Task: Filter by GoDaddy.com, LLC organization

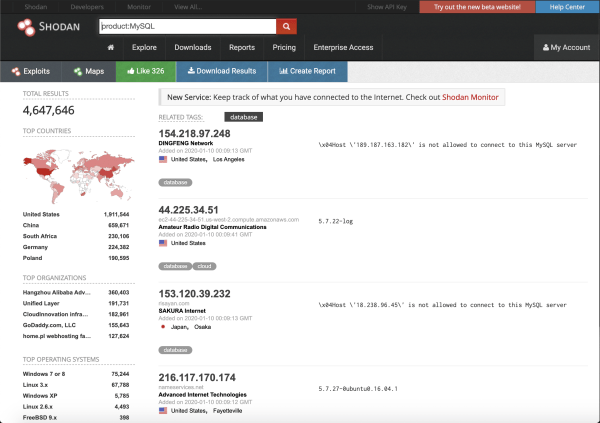Action: click(x=49, y=325)
